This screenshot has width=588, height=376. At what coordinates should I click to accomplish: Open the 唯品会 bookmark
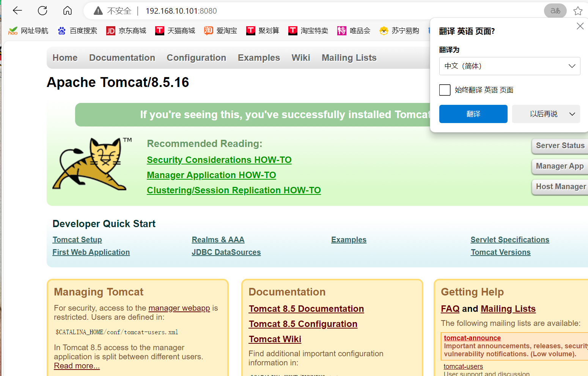(354, 31)
